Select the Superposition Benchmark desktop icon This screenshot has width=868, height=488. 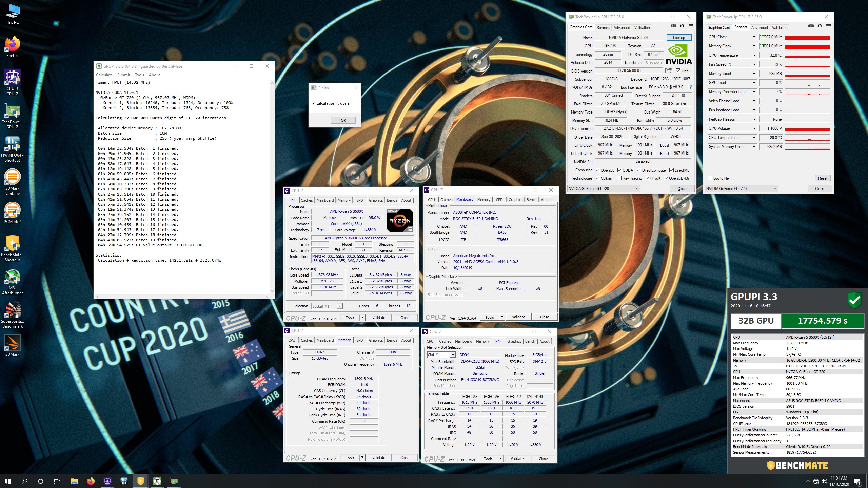[13, 315]
